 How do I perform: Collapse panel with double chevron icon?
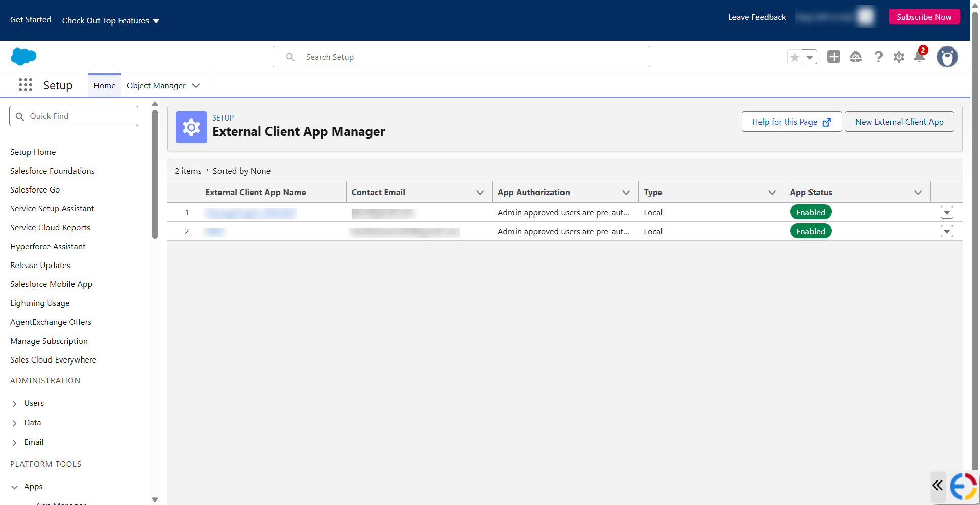938,485
